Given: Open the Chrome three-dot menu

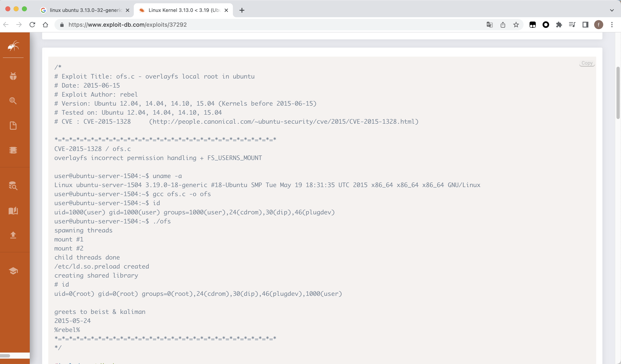Looking at the screenshot, I should tap(612, 25).
